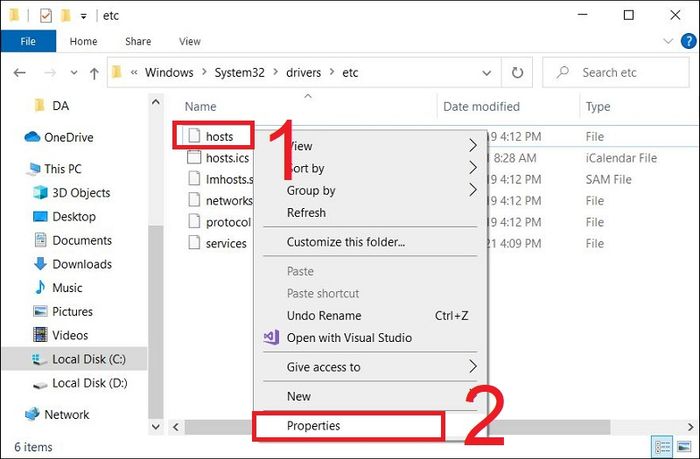Select Local Disk (D:) in navigation pane

click(x=89, y=383)
